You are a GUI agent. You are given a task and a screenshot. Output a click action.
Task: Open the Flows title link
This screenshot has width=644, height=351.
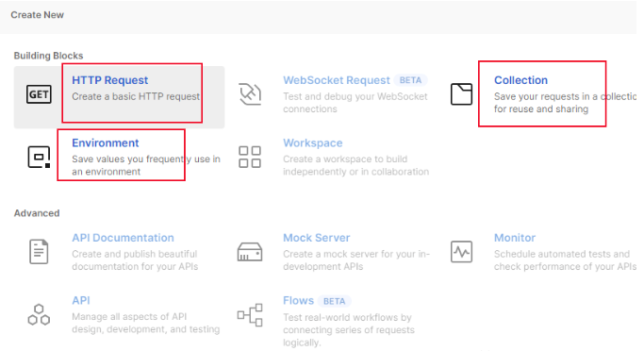[298, 300]
